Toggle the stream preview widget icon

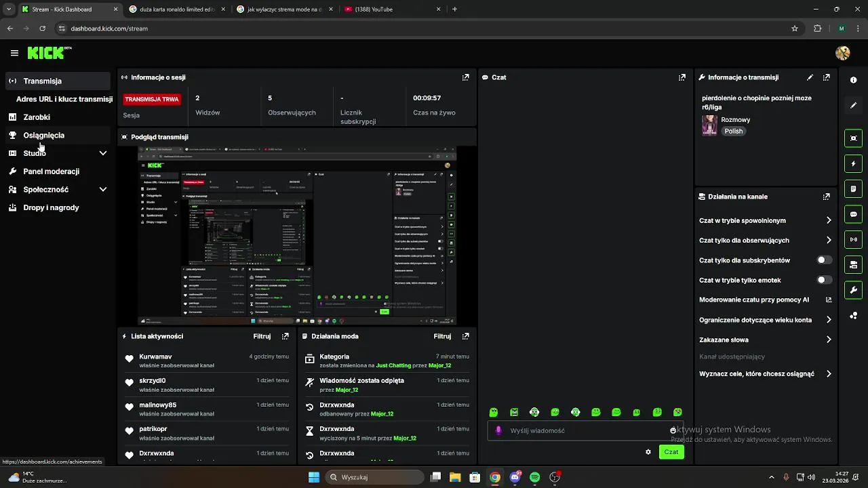pyautogui.click(x=853, y=138)
